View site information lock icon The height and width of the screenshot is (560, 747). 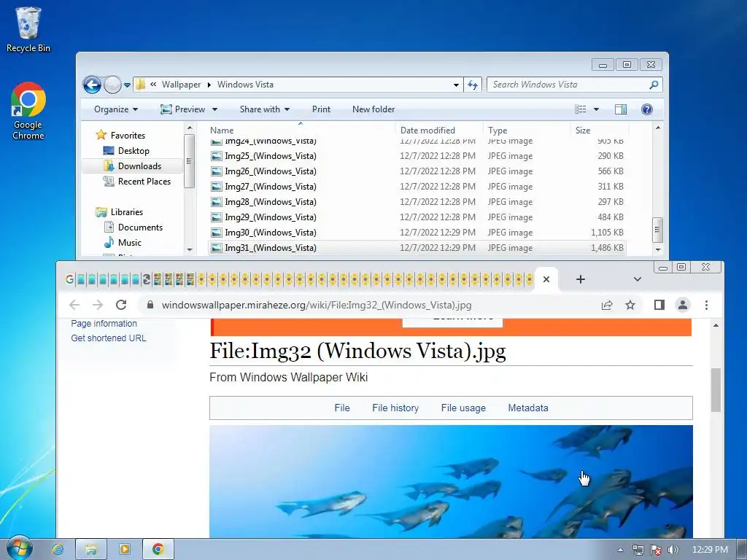(150, 306)
